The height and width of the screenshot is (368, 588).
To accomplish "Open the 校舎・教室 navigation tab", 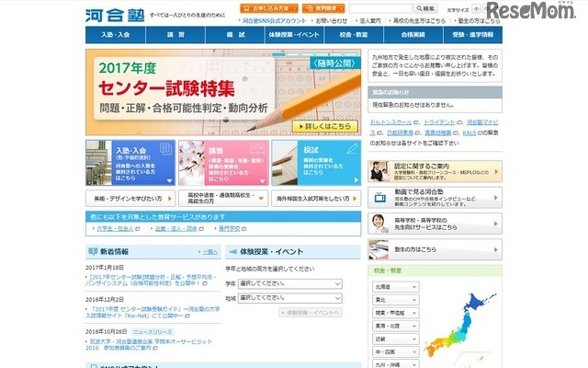I will pyautogui.click(x=354, y=35).
